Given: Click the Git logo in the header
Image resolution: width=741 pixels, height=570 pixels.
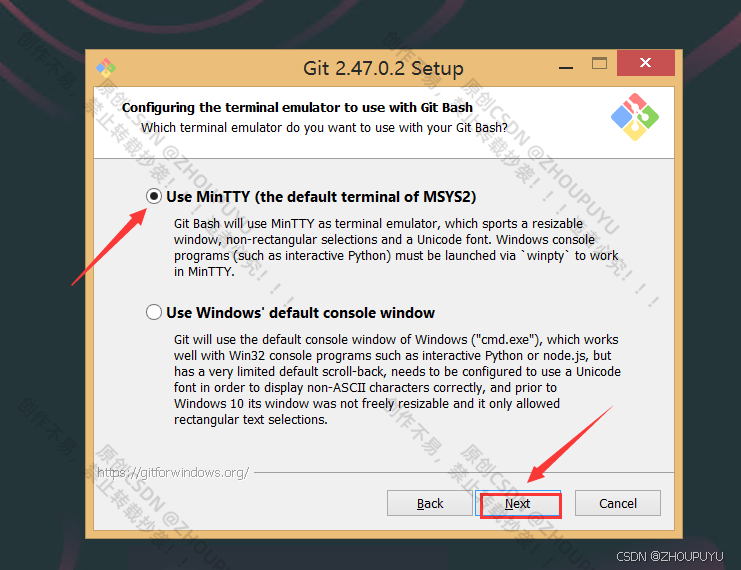Looking at the screenshot, I should point(635,117).
